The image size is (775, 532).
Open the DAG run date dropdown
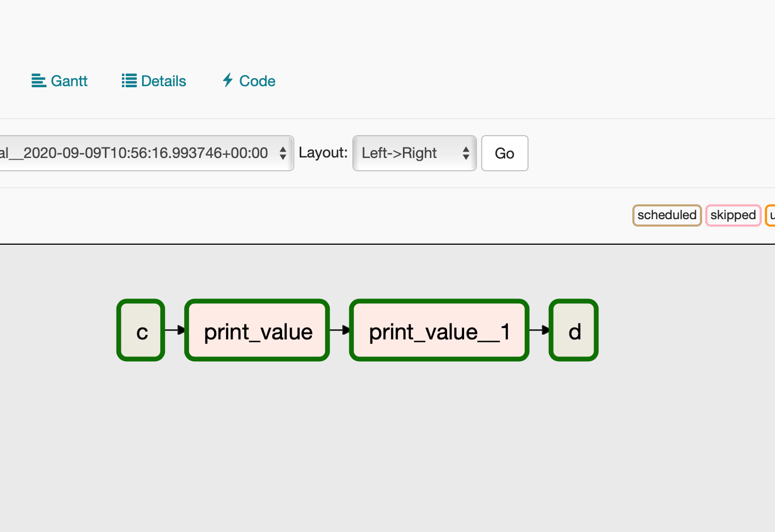click(x=146, y=153)
